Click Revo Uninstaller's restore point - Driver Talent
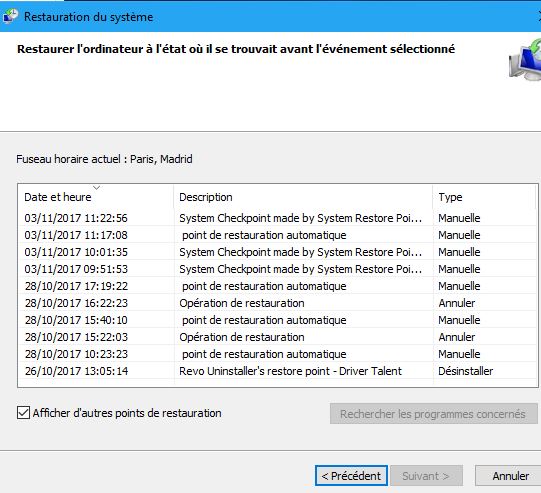 290,371
